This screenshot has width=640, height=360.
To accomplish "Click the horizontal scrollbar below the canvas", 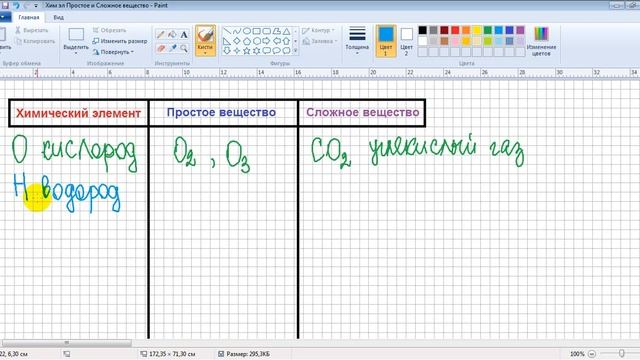I will (67, 343).
